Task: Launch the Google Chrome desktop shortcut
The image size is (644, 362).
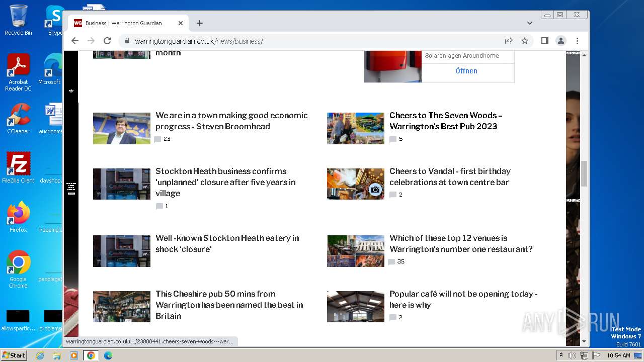Action: coord(18,269)
